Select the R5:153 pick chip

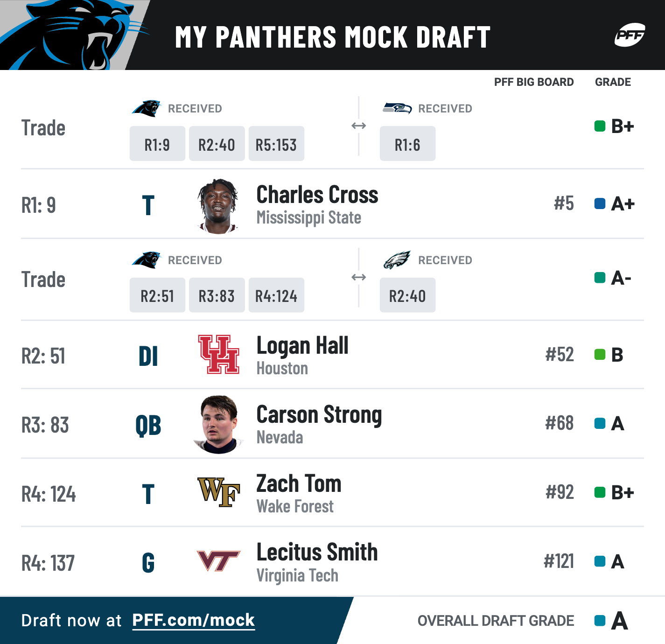(x=276, y=144)
